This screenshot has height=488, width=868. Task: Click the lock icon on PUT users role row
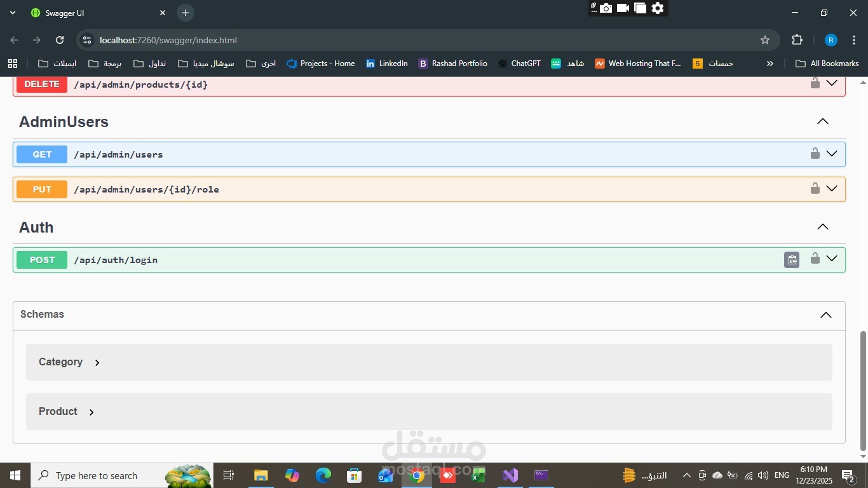[815, 188]
